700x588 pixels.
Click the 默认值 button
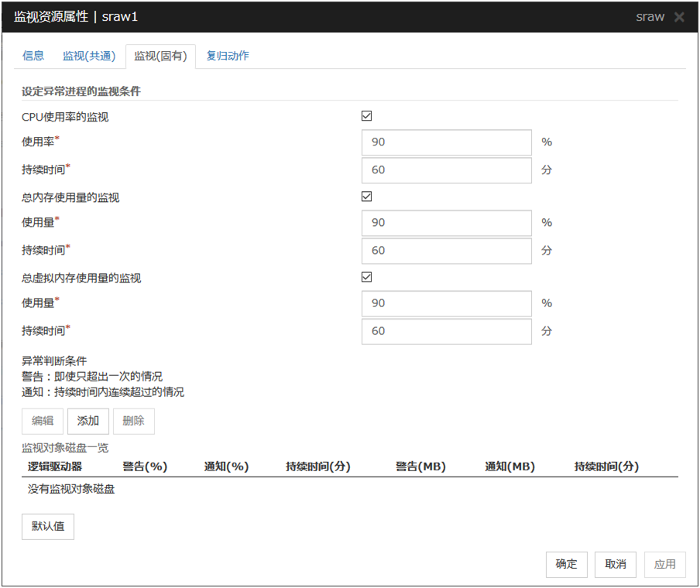pos(48,527)
